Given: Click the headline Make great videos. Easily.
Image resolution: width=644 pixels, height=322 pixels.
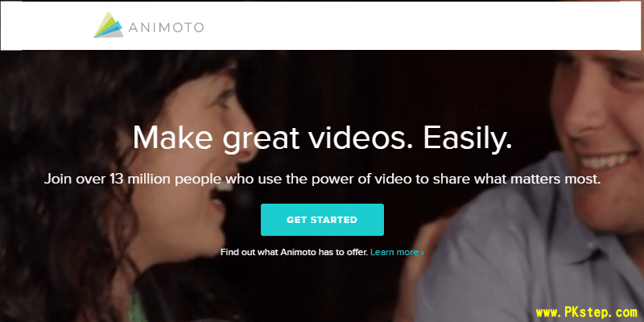Looking at the screenshot, I should click(323, 138).
